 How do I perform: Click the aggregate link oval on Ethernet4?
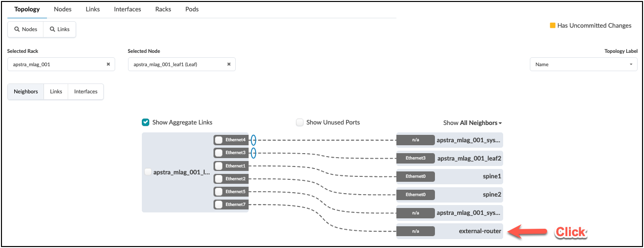(253, 140)
